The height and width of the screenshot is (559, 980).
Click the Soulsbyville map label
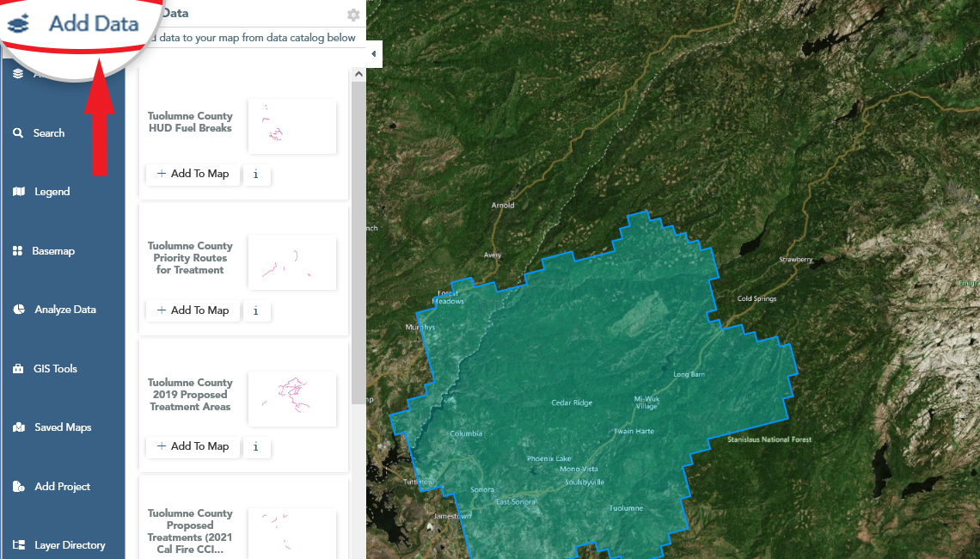coord(585,482)
